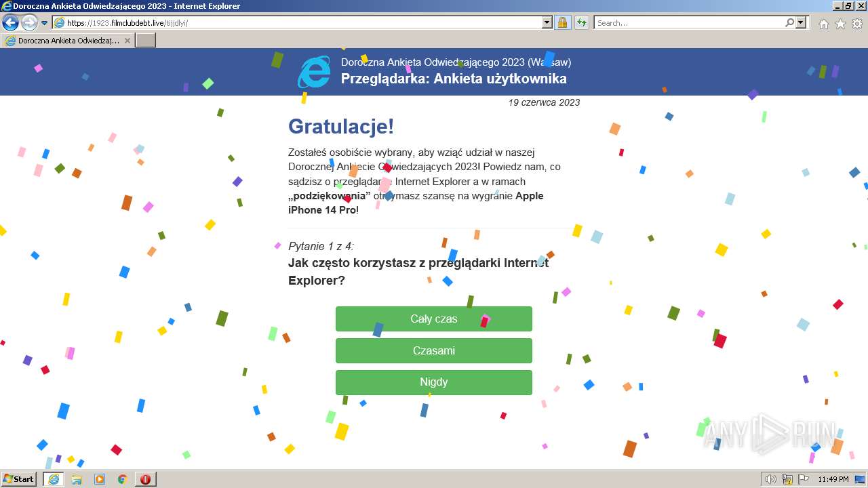Click the 'Gratulacje!' heading
Image resolution: width=868 pixels, height=488 pixels.
(341, 126)
